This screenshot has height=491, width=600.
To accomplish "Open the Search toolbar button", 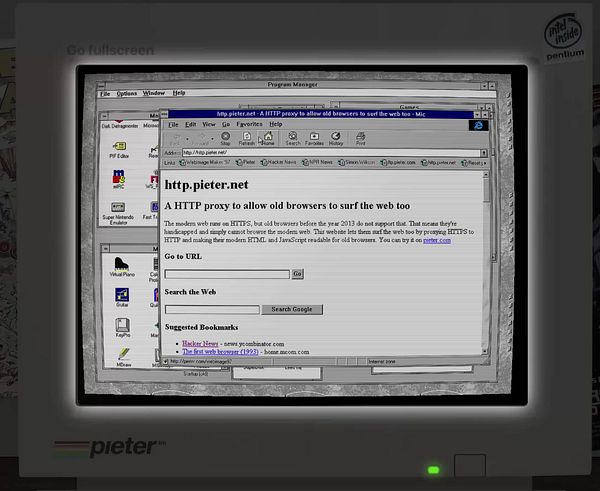I will pos(293,139).
